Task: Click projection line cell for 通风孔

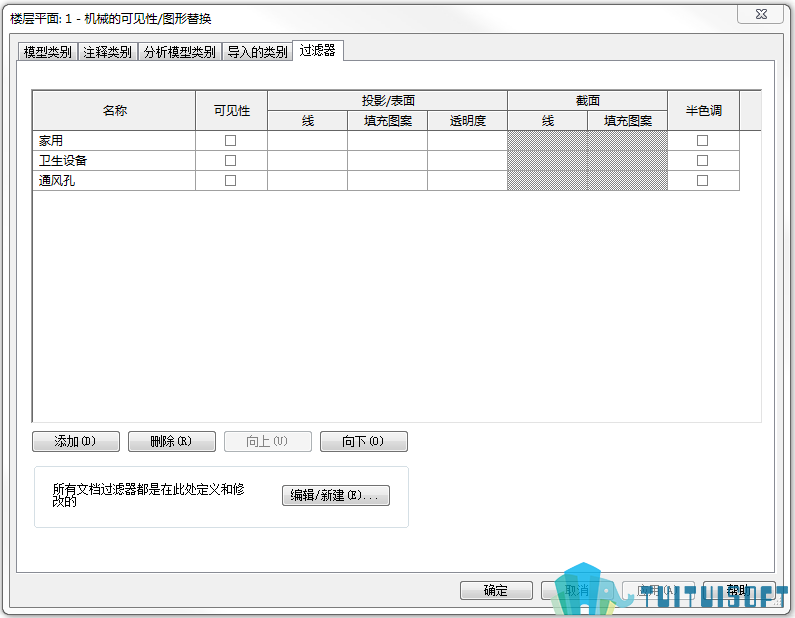Action: (x=308, y=180)
